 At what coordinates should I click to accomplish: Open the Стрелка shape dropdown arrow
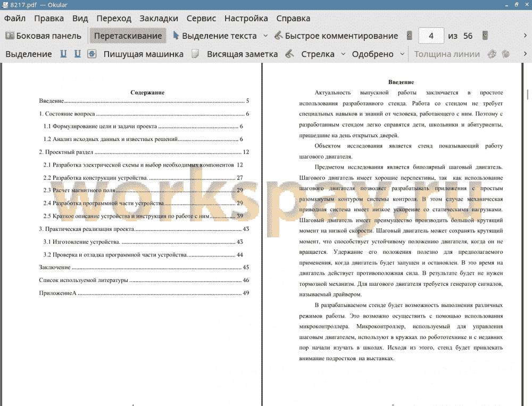point(343,54)
